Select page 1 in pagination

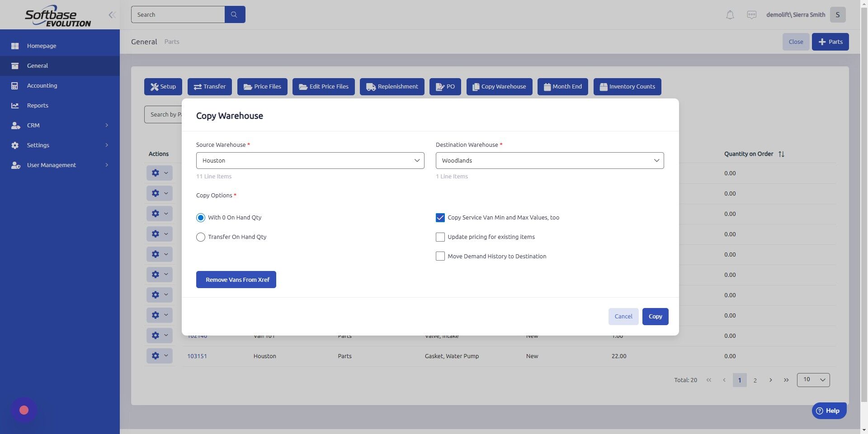pos(740,380)
